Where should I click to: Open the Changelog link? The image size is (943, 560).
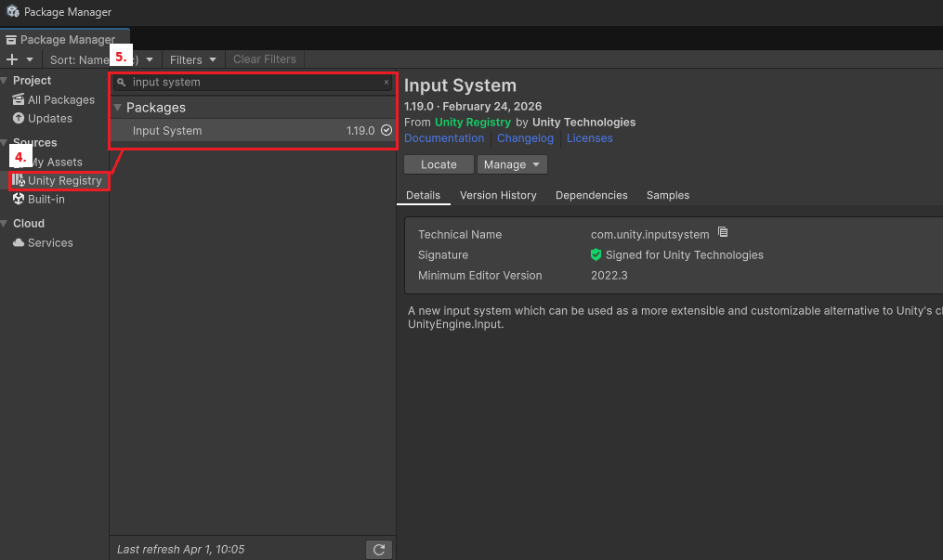pos(525,138)
